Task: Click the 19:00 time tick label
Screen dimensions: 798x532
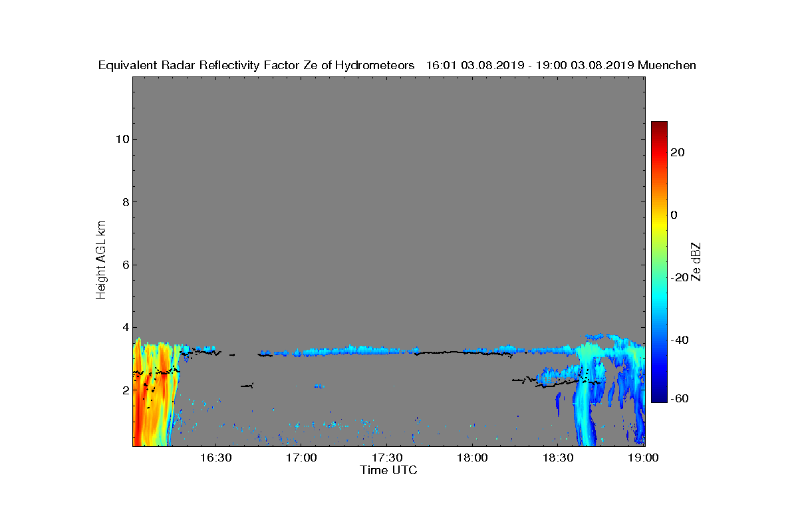Action: [x=644, y=458]
